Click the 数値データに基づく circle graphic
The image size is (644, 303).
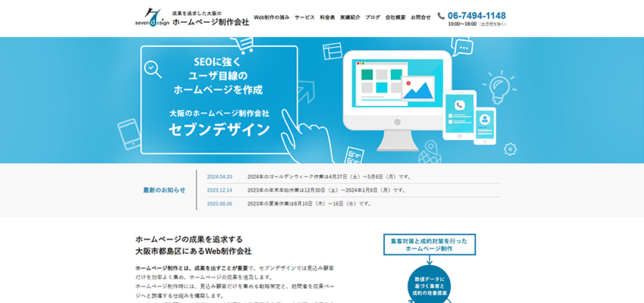coord(429,285)
